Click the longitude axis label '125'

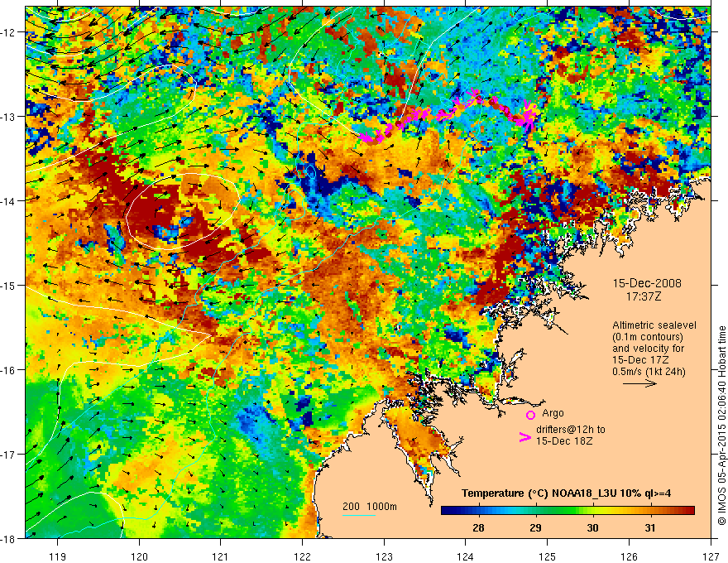(547, 556)
